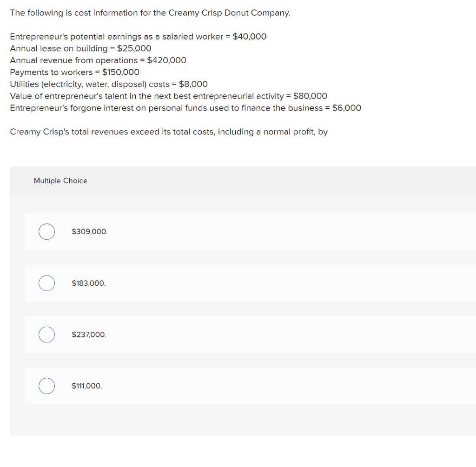Click the forgone interest cost line
This screenshot has height=467, width=476.
[185, 108]
